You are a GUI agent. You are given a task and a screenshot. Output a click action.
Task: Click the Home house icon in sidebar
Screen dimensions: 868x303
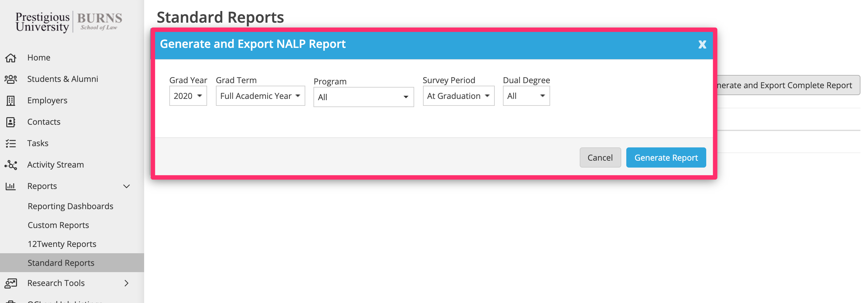click(x=11, y=58)
